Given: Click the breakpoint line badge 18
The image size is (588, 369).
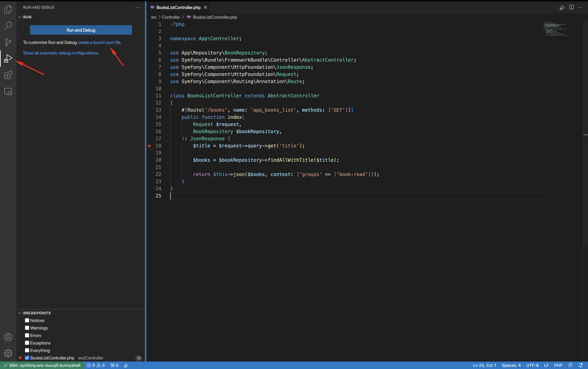Looking at the screenshot, I should [138, 358].
